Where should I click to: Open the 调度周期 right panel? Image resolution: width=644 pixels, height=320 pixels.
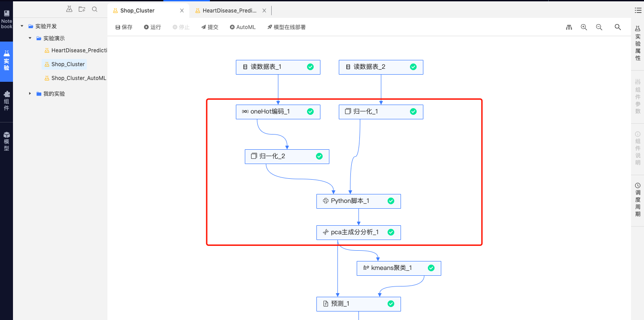click(638, 200)
